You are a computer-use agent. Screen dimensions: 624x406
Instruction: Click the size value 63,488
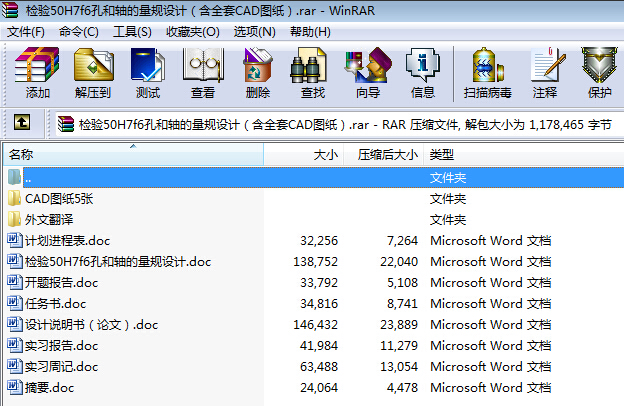coord(319,367)
